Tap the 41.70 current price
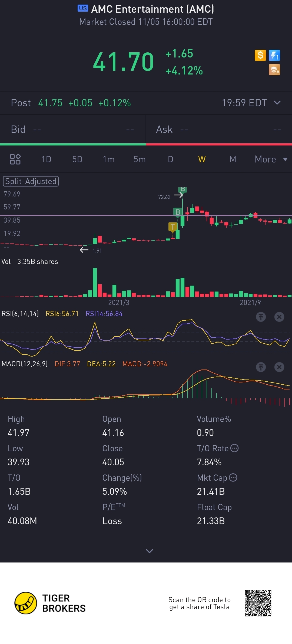The height and width of the screenshot is (644, 292). coord(123,62)
